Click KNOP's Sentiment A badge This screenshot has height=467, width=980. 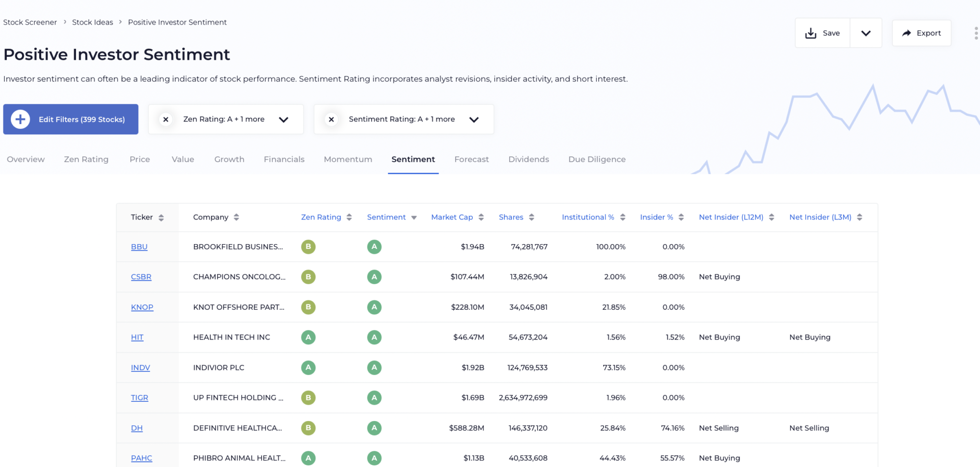[x=374, y=307]
